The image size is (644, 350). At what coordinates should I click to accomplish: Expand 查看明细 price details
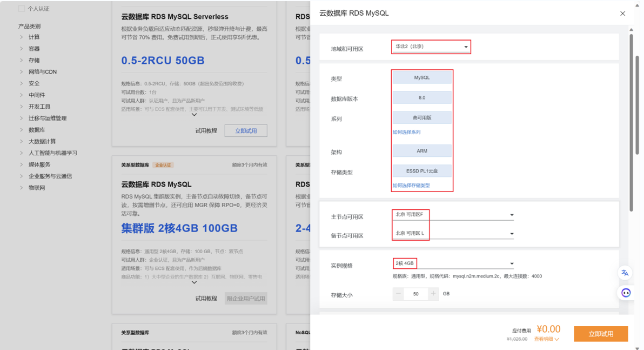[546, 339]
